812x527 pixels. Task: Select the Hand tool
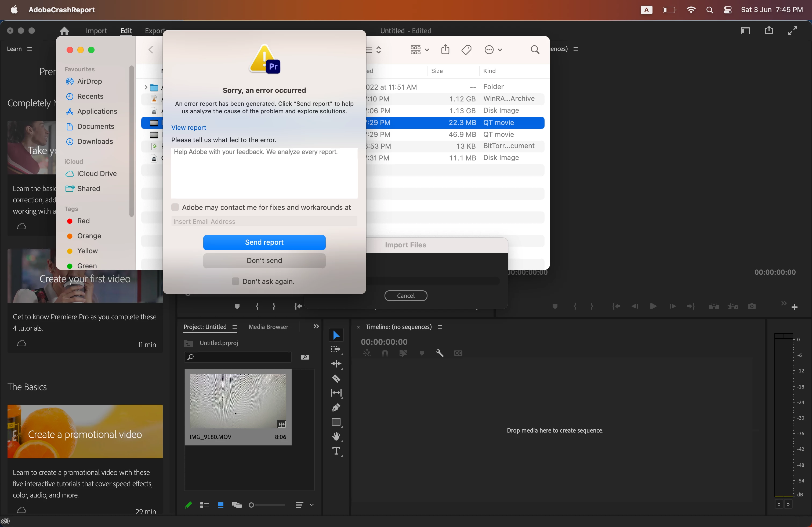(336, 436)
